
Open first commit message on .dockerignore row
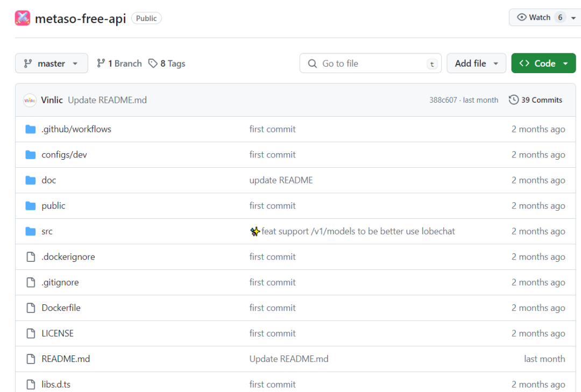point(272,257)
